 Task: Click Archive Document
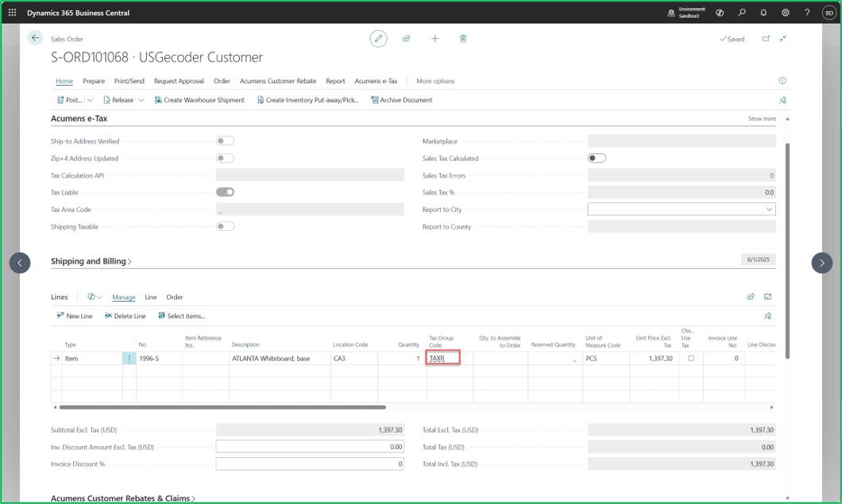402,100
